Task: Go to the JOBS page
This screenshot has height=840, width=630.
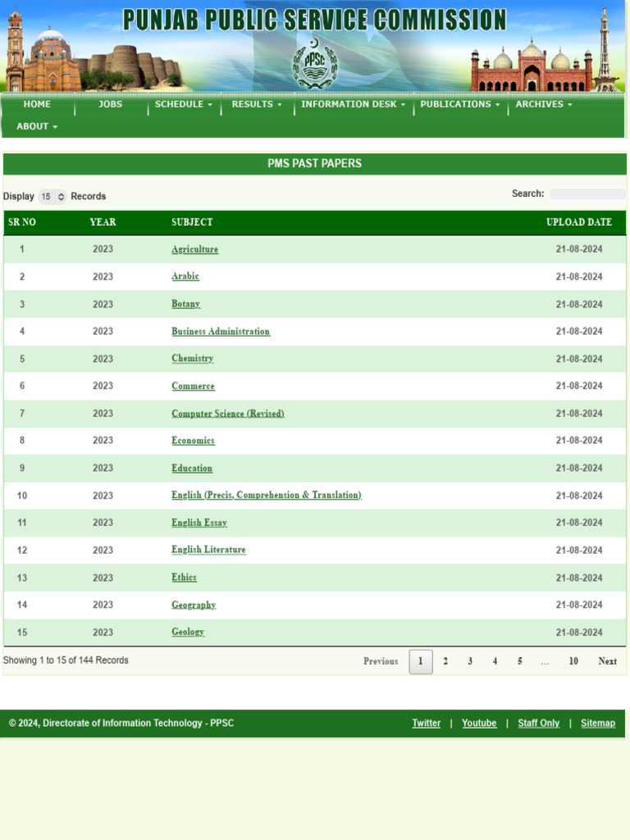Action: pyautogui.click(x=111, y=104)
